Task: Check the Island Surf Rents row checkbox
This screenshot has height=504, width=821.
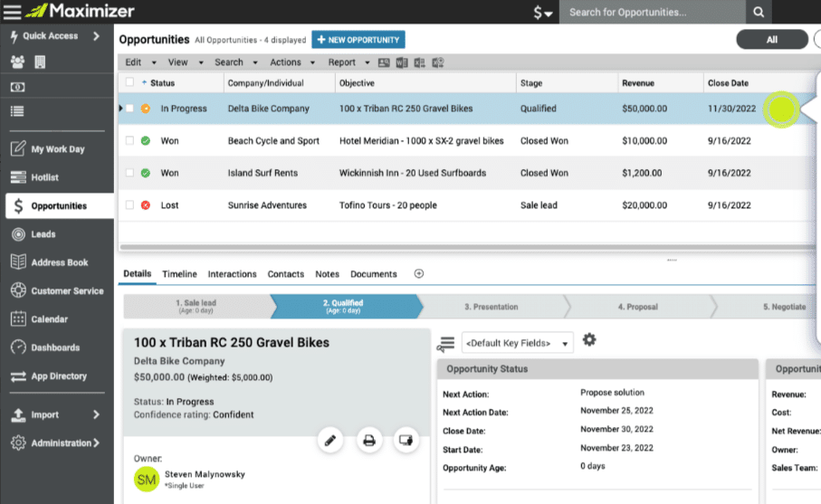Action: point(129,173)
